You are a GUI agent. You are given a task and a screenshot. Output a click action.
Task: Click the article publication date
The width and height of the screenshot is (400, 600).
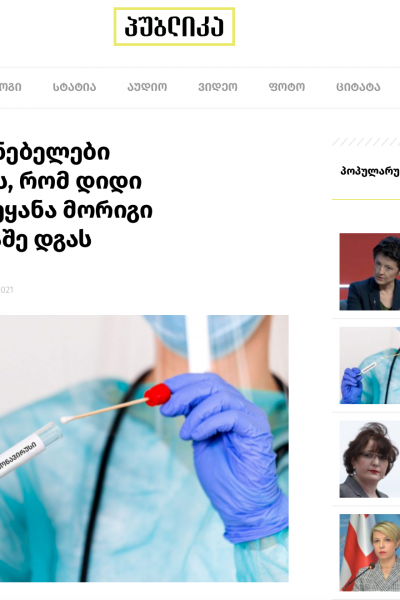(x=7, y=290)
